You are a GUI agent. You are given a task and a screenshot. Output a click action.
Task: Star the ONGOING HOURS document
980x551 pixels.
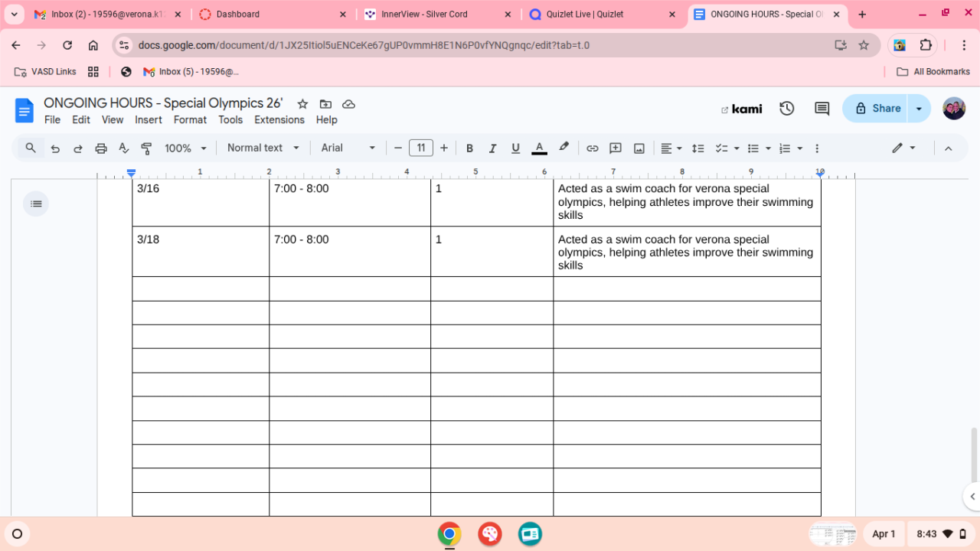point(302,104)
